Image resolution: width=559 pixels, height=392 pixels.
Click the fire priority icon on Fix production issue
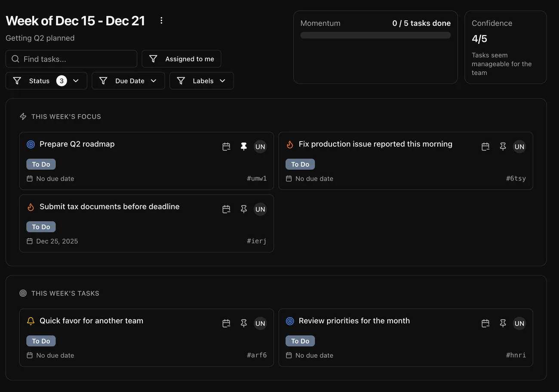[x=290, y=144]
